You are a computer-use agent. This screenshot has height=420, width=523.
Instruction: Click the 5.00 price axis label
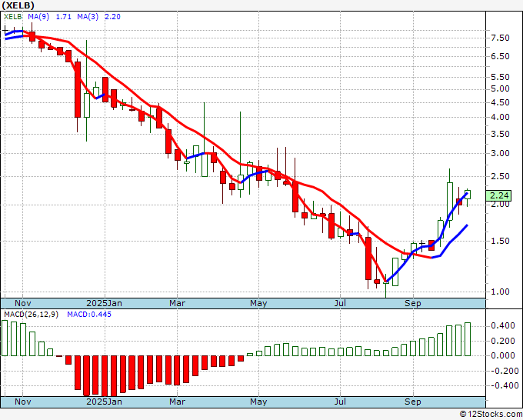tap(500, 88)
